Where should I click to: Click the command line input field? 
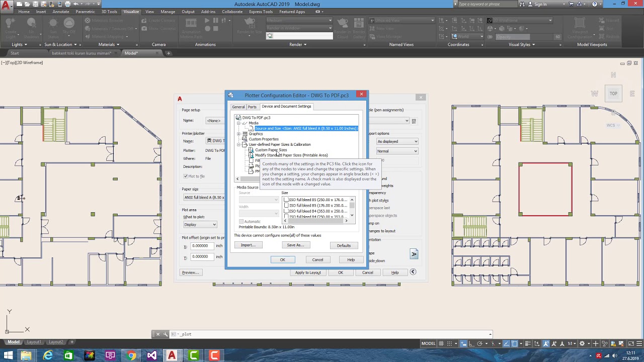point(332,334)
